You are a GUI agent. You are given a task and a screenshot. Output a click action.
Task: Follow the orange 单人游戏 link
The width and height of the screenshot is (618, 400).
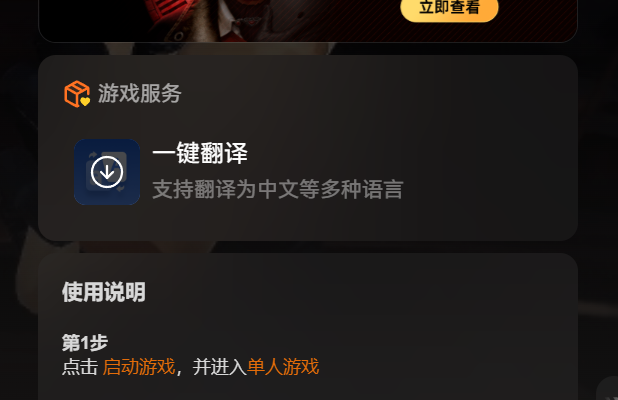coord(283,367)
